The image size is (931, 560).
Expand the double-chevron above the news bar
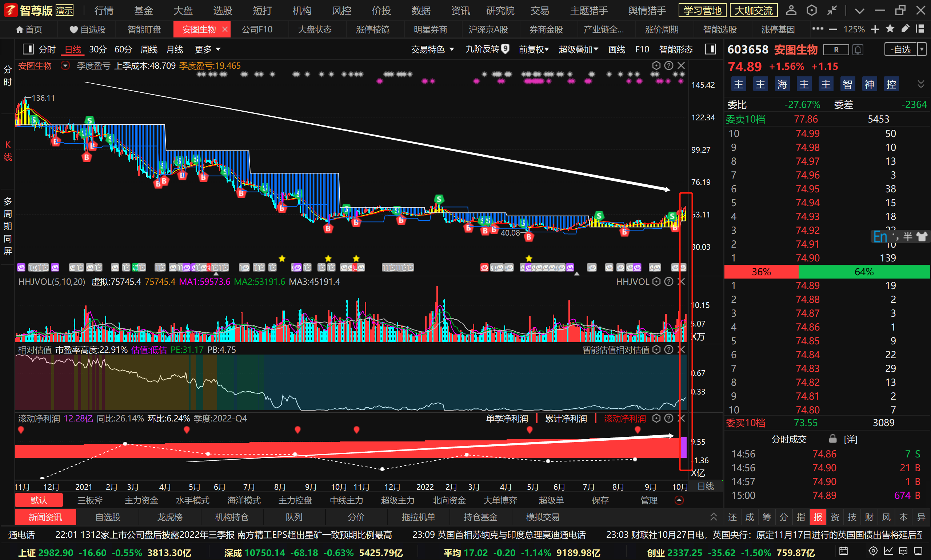point(713,517)
